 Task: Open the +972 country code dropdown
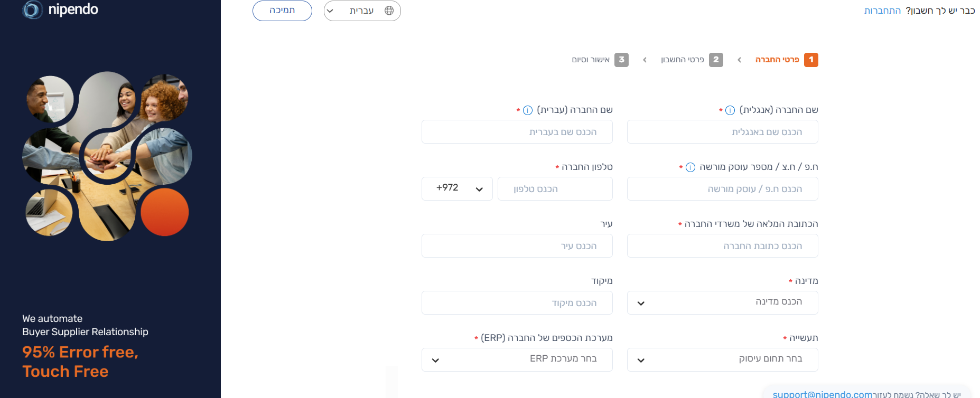click(x=457, y=188)
